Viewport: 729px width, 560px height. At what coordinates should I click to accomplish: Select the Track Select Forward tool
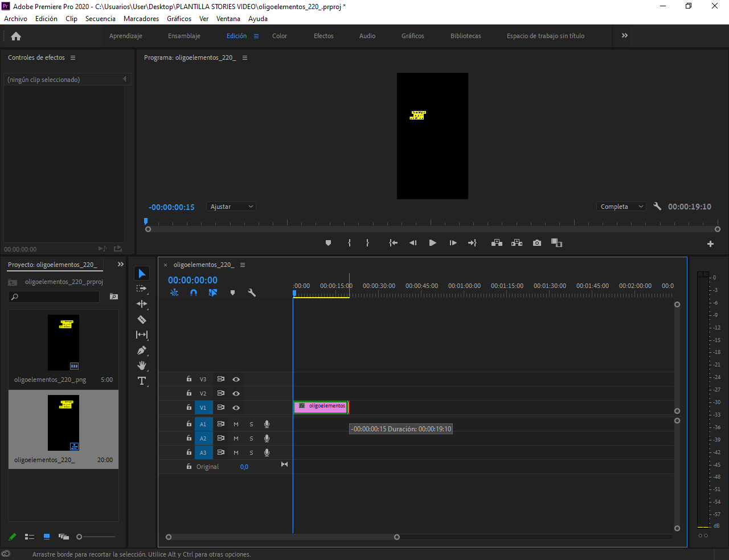click(x=142, y=289)
